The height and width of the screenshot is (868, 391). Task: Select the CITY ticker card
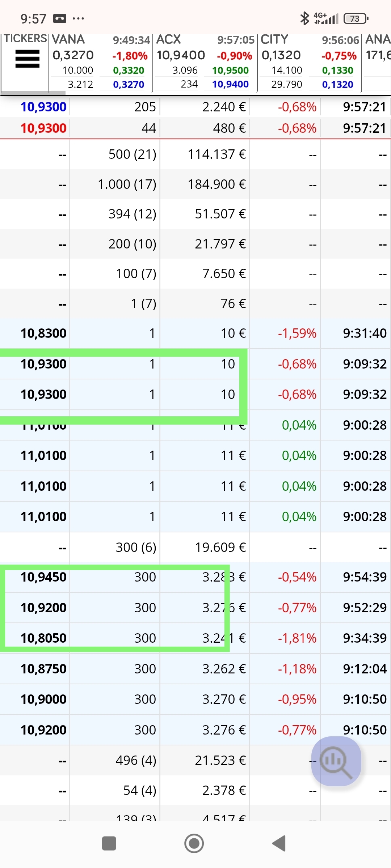[310, 62]
